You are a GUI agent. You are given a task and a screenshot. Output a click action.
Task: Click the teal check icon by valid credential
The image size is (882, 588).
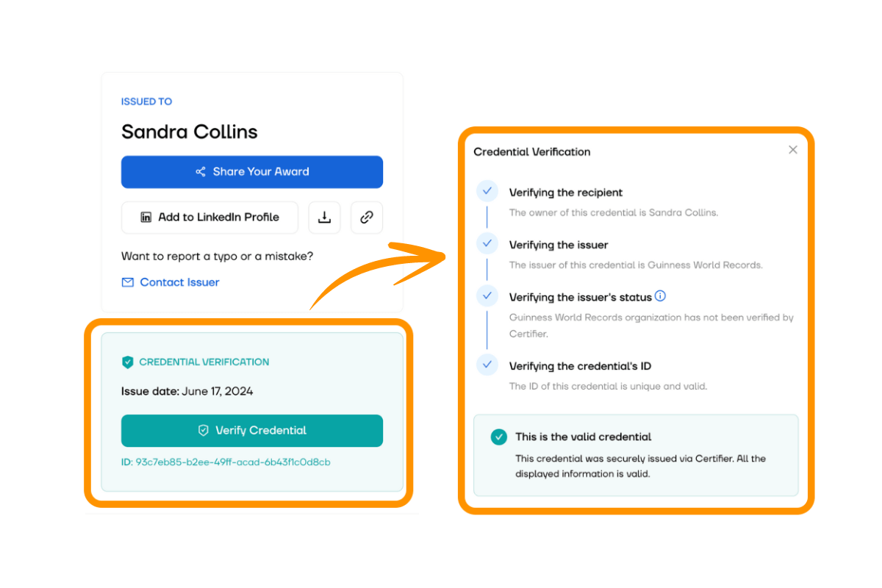click(499, 437)
